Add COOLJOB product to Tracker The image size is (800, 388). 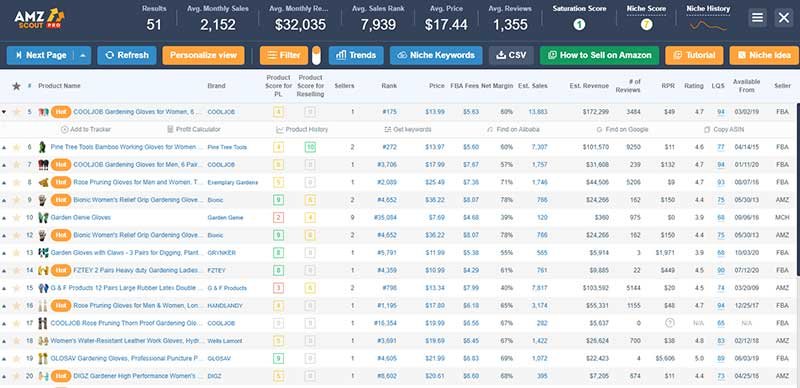pos(86,130)
